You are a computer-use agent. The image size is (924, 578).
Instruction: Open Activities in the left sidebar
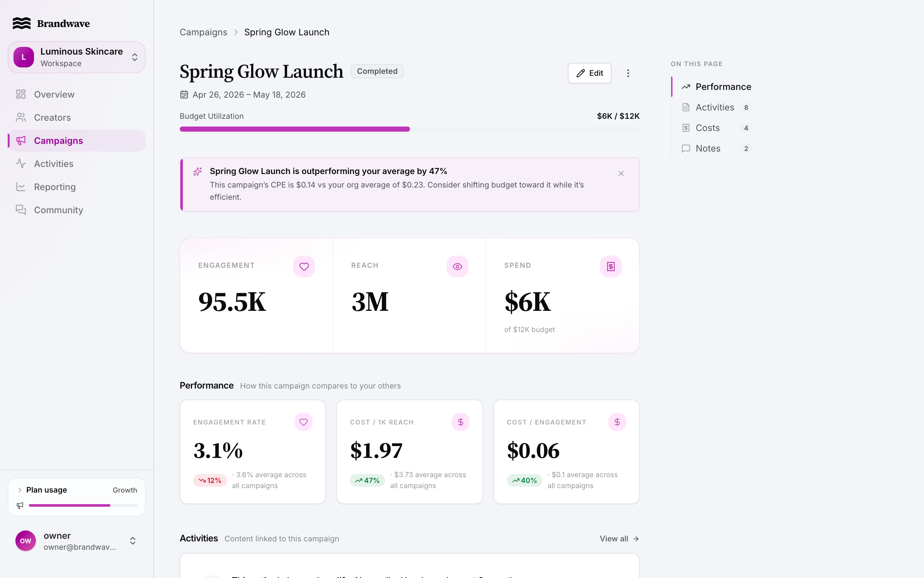76,164
